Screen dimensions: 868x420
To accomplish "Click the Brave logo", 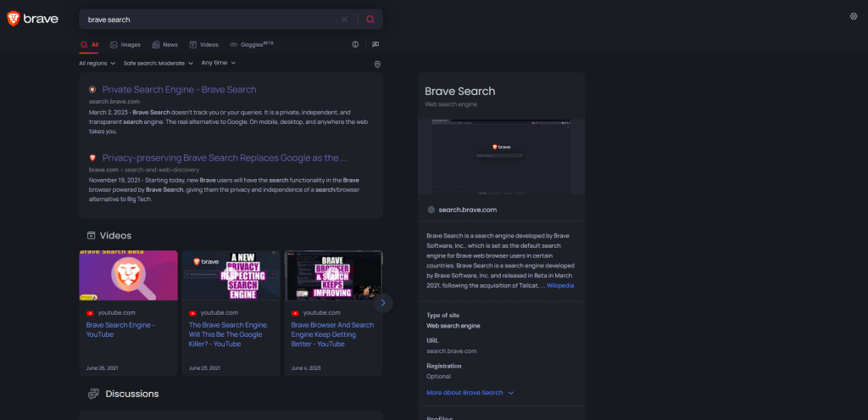I will click(32, 19).
